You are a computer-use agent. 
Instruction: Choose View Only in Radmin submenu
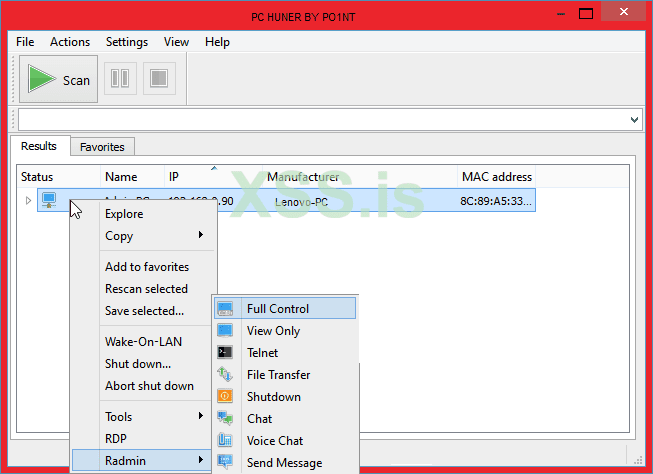click(x=285, y=331)
